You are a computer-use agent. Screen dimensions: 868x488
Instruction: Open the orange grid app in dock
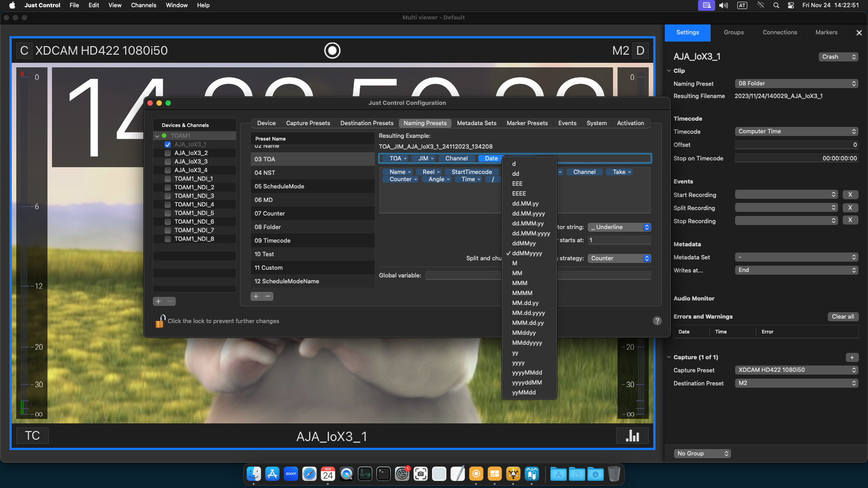[495, 474]
